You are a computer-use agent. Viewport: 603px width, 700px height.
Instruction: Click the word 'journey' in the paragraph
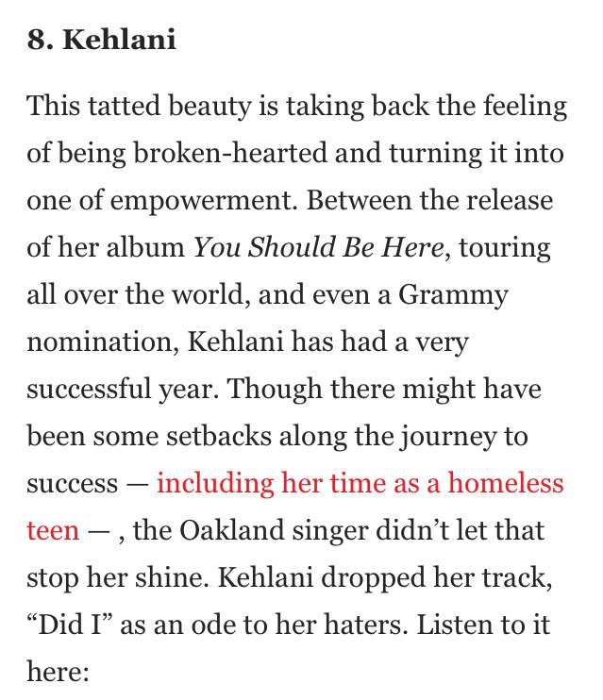447,438
